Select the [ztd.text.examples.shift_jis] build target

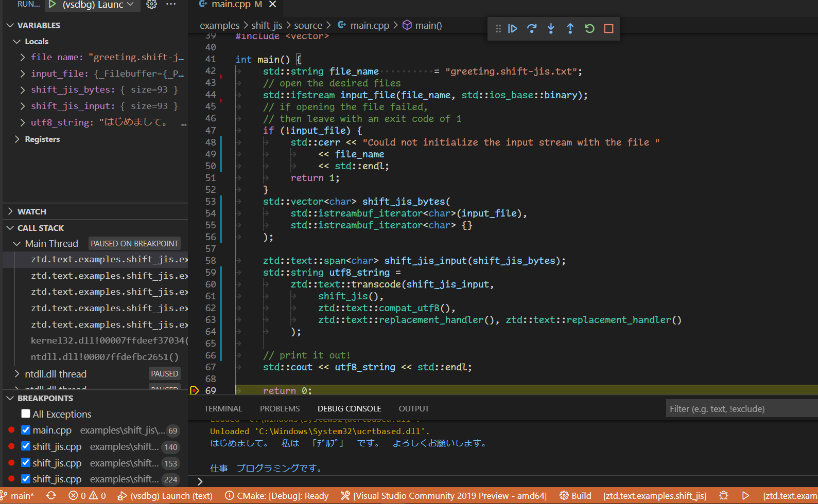[x=655, y=496]
